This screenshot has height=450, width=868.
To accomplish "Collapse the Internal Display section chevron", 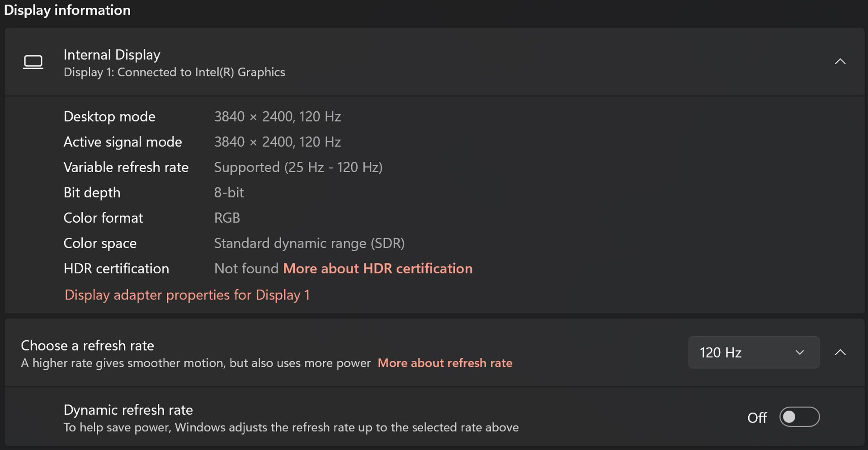I will point(840,61).
